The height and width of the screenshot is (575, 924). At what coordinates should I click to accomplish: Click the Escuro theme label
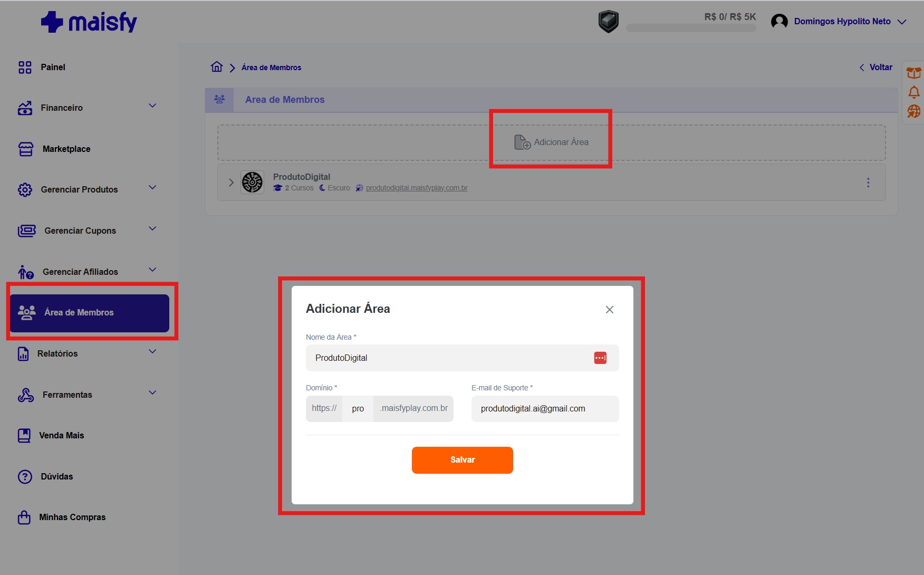(339, 188)
